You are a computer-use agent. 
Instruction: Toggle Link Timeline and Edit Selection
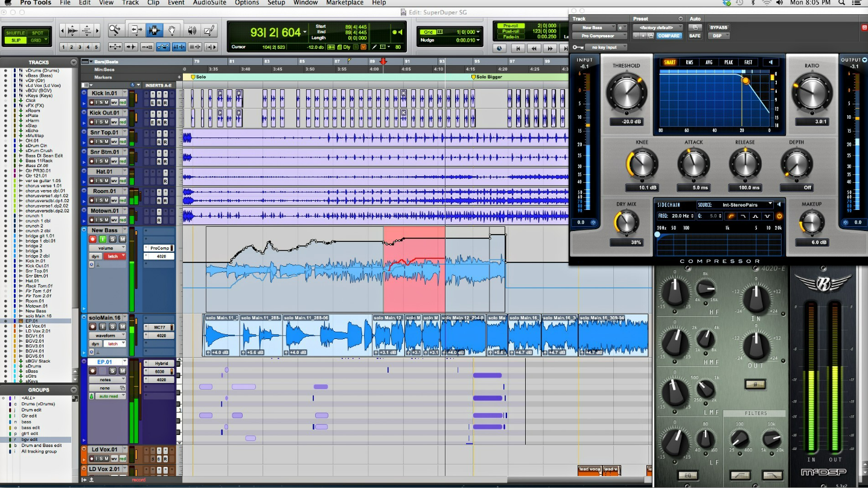[x=179, y=47]
